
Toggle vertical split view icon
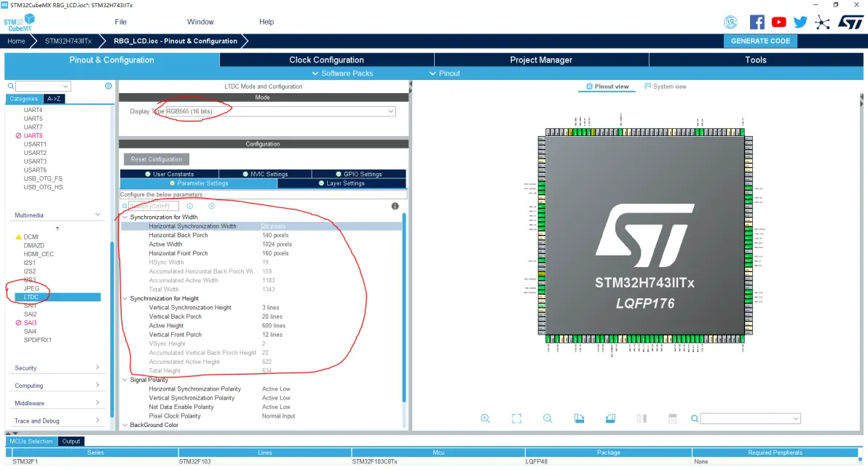(x=642, y=418)
